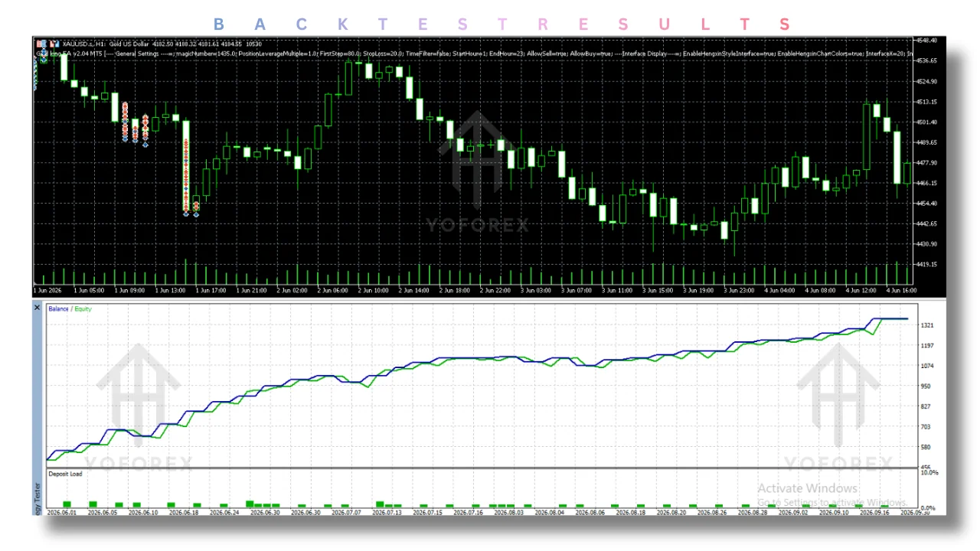Click the 456 value on equity axis

click(x=926, y=467)
